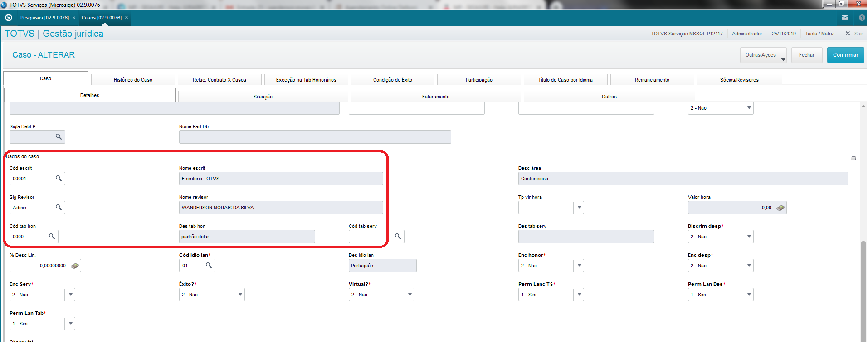Image resolution: width=868 pixels, height=348 pixels.
Task: Select the Faturamento sub-tab
Action: pos(436,97)
